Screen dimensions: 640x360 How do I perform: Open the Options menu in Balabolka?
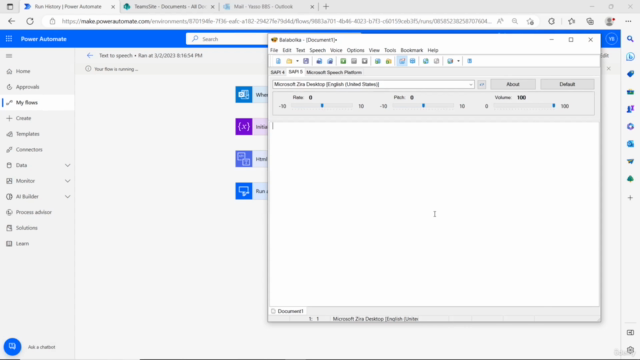point(356,50)
